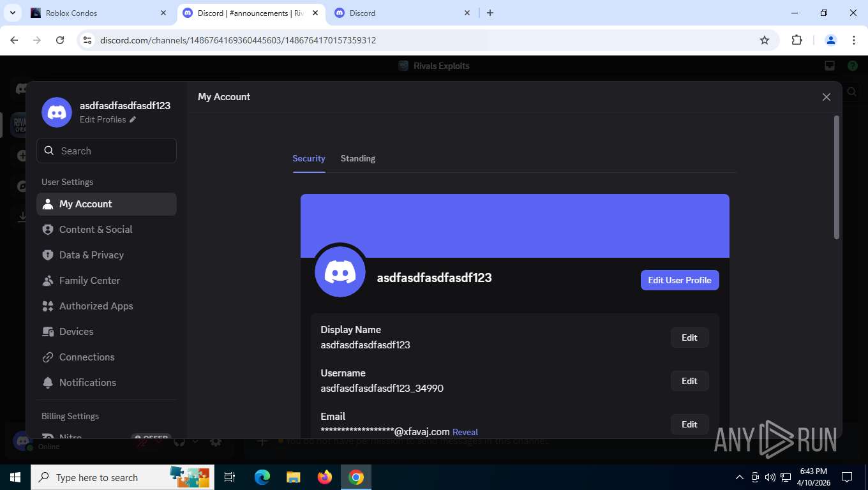Click the volume speaker tray icon
Image resolution: width=868 pixels, height=490 pixels.
[770, 477]
